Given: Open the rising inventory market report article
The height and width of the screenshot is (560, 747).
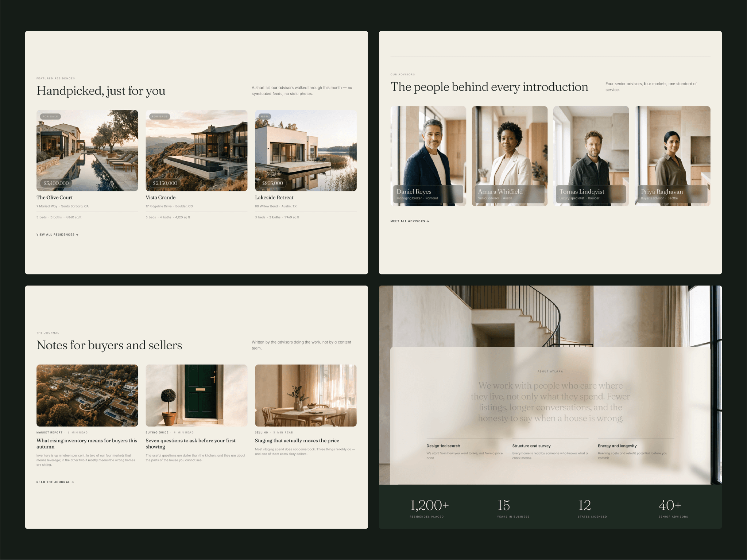Looking at the screenshot, I should pyautogui.click(x=87, y=444).
